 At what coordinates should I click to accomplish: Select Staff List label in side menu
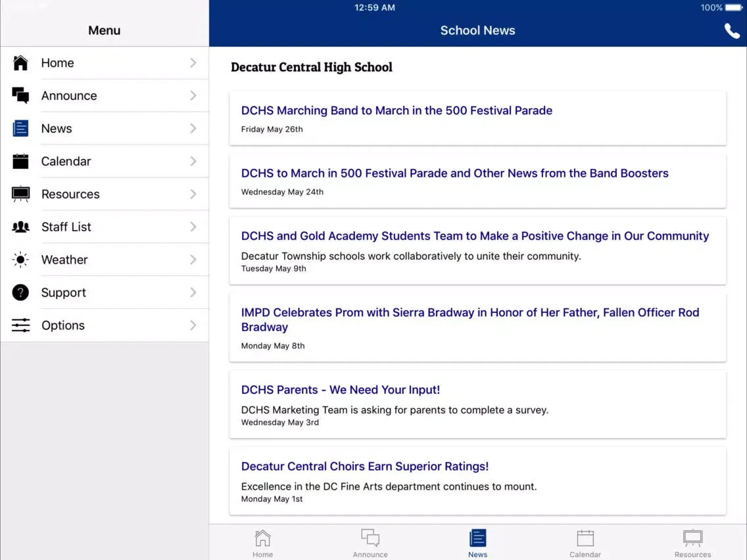pyautogui.click(x=66, y=227)
